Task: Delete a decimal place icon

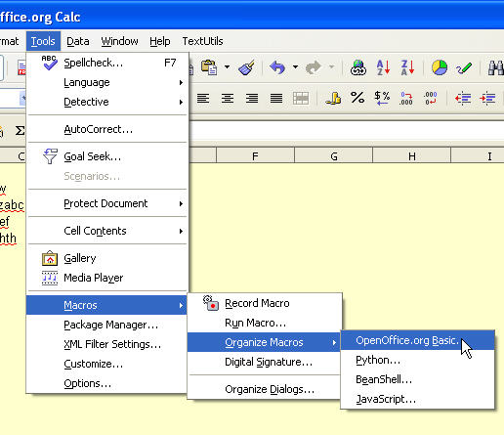Action: [x=431, y=98]
